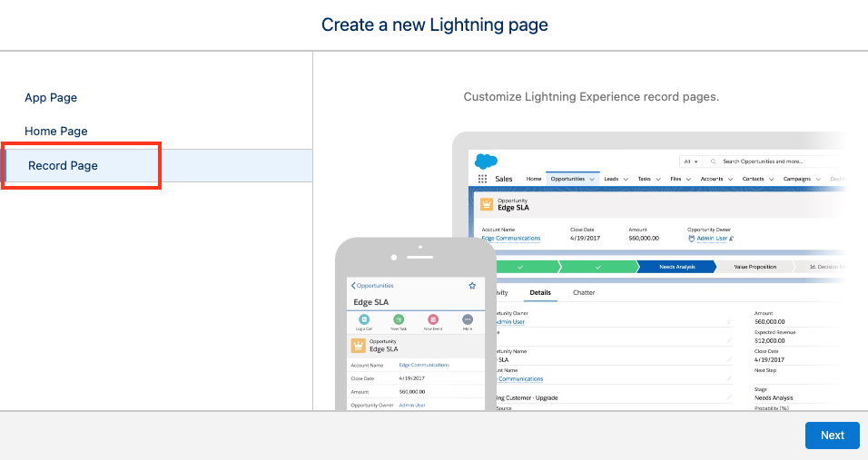
Task: Click the Next button
Action: (x=832, y=436)
